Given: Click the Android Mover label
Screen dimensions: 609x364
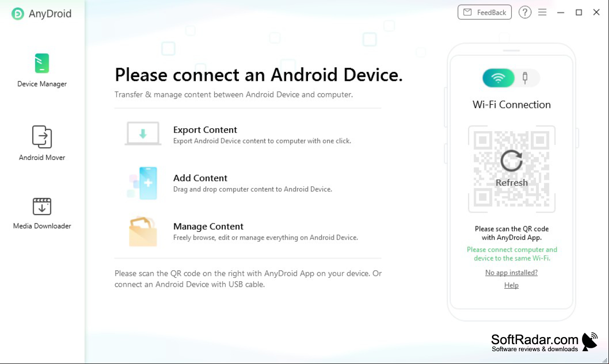Looking at the screenshot, I should pyautogui.click(x=42, y=157).
